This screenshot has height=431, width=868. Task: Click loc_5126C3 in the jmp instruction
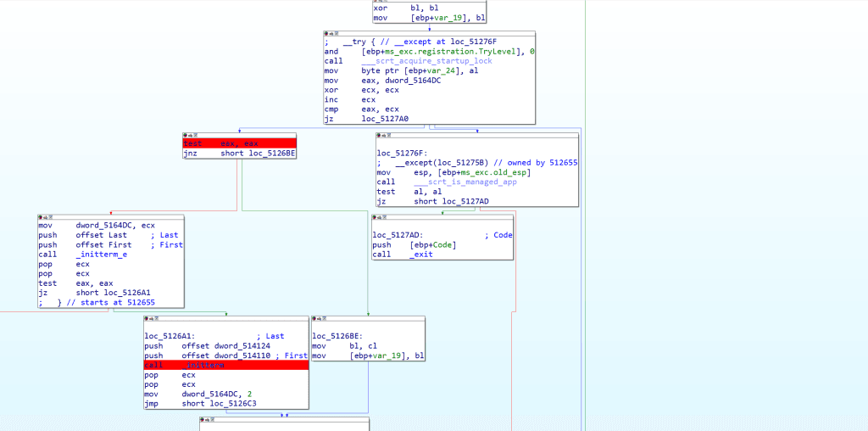point(232,404)
